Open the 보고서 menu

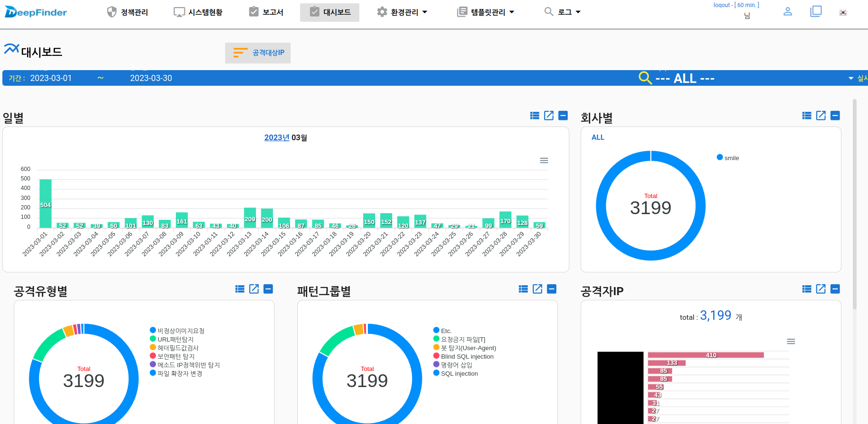click(x=266, y=12)
